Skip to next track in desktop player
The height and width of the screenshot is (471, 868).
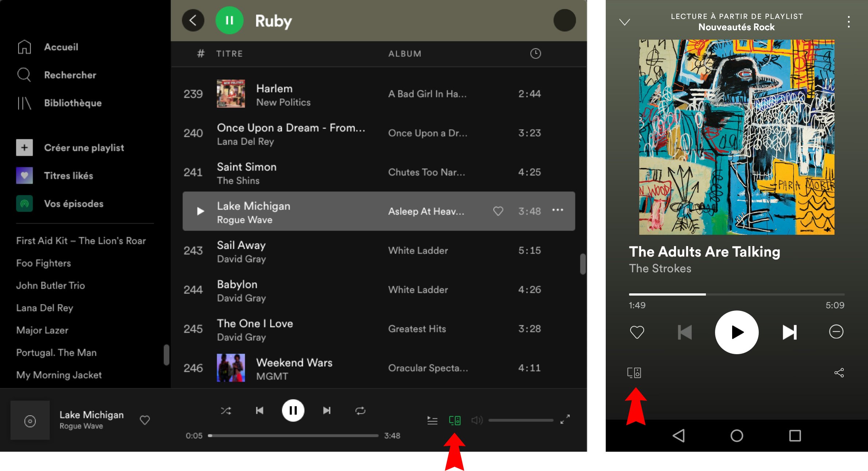click(327, 411)
